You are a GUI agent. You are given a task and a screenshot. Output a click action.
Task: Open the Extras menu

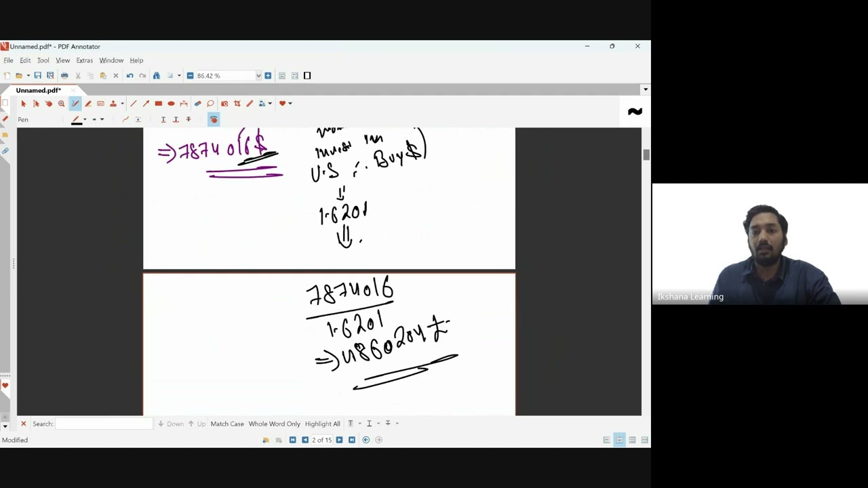pos(84,60)
